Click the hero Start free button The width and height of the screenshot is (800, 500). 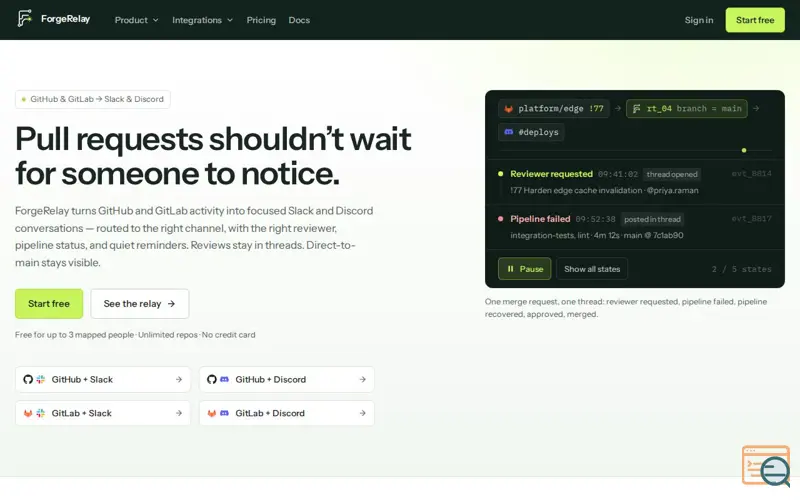pyautogui.click(x=49, y=304)
